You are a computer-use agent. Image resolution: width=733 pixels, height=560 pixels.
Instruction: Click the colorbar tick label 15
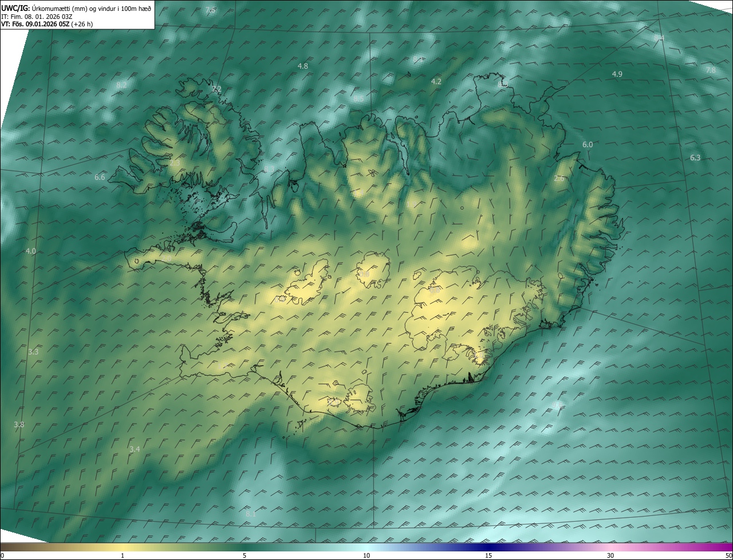click(x=488, y=556)
